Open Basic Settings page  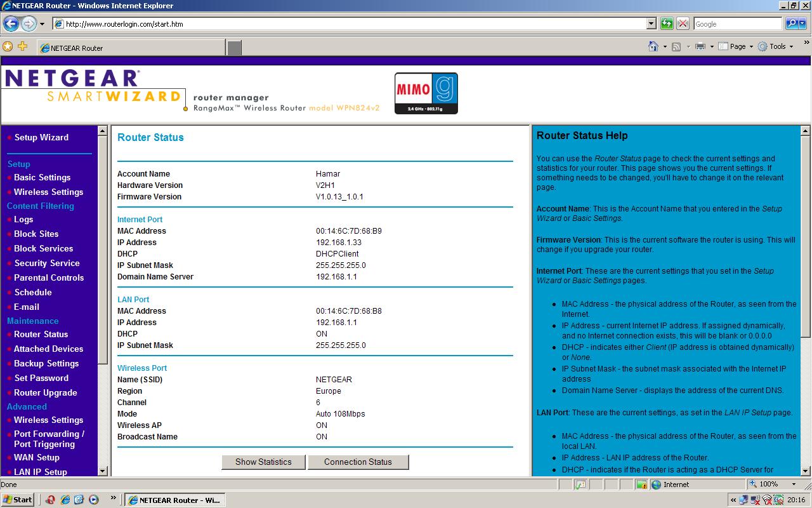coord(42,177)
